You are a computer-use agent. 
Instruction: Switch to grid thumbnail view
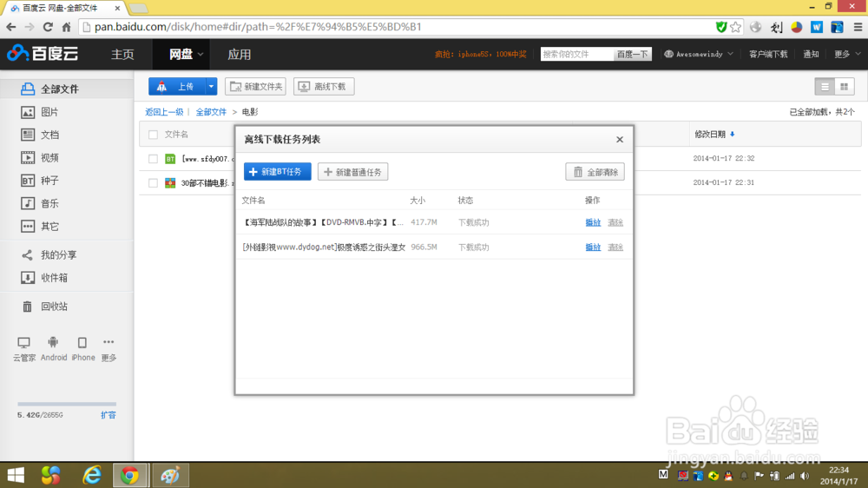845,87
